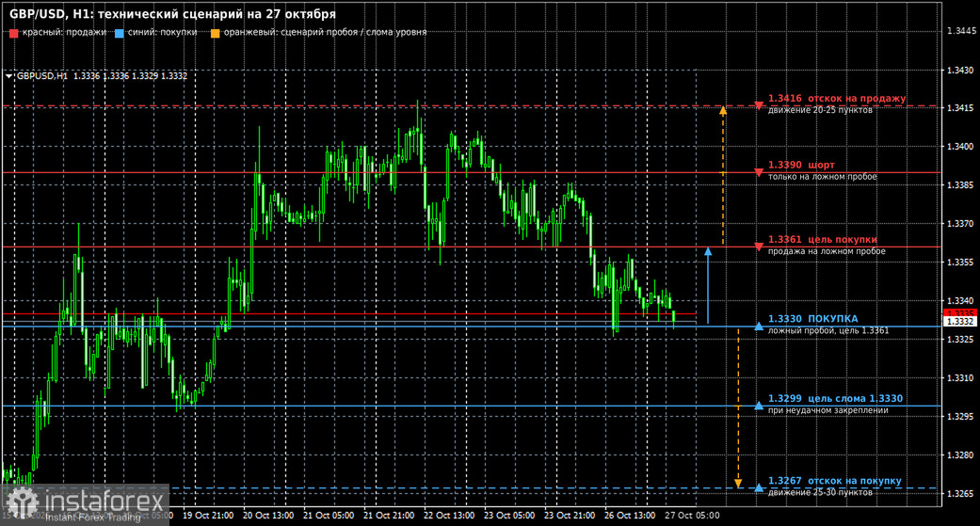Screen dimensions: 980x526
Task: Click the OHLC values beside GBPUSD,H1
Action: pyautogui.click(x=130, y=75)
